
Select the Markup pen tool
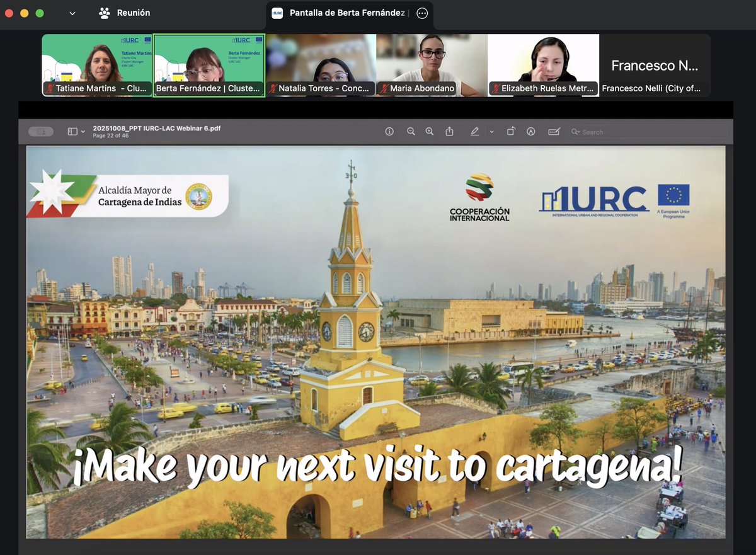[x=475, y=131]
